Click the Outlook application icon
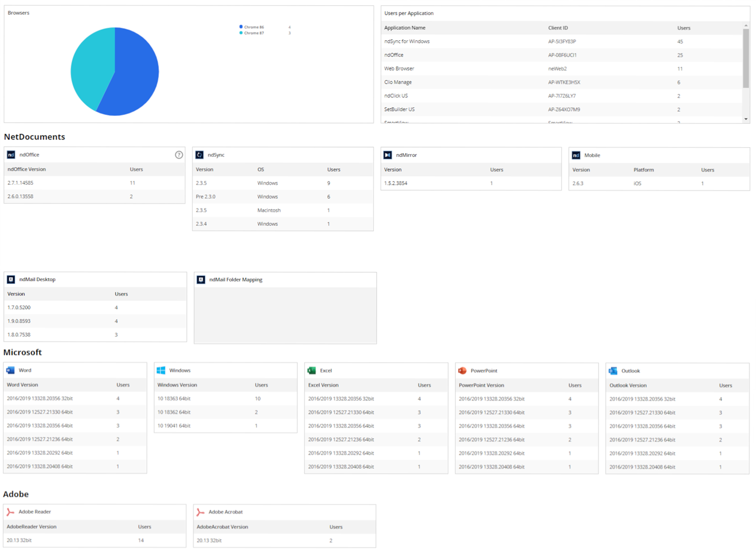The height and width of the screenshot is (556, 756). [612, 370]
